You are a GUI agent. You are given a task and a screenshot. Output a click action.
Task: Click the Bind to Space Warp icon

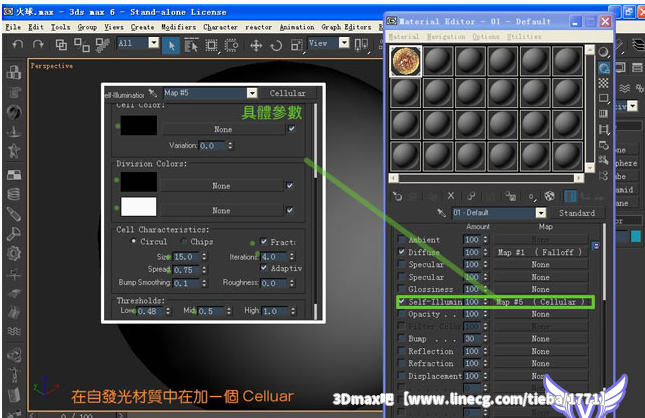pyautogui.click(x=102, y=44)
